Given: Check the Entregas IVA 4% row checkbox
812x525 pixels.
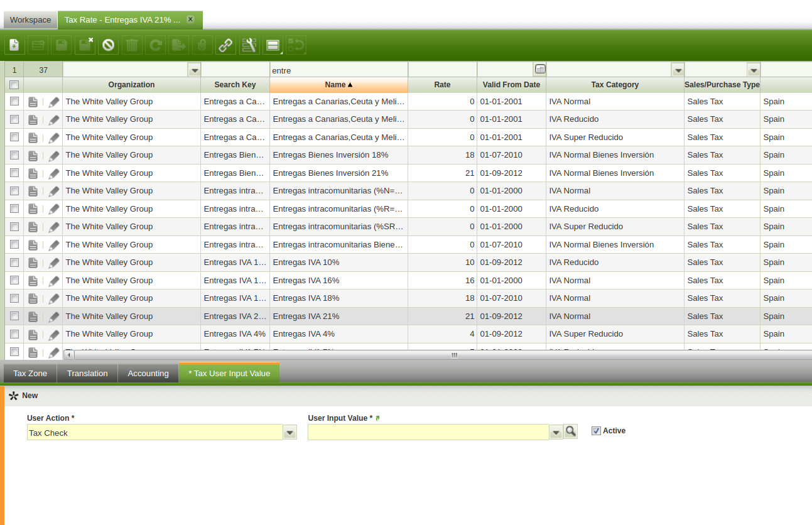Looking at the screenshot, I should click(14, 333).
